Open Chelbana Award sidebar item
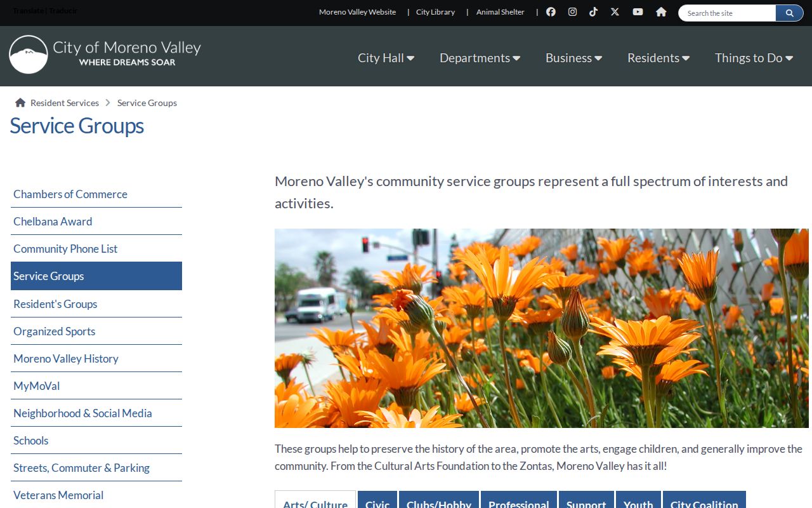 96,222
